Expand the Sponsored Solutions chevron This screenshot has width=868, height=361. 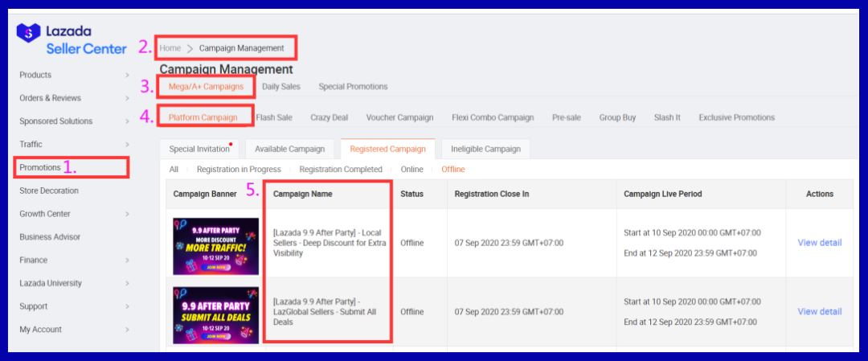click(127, 121)
